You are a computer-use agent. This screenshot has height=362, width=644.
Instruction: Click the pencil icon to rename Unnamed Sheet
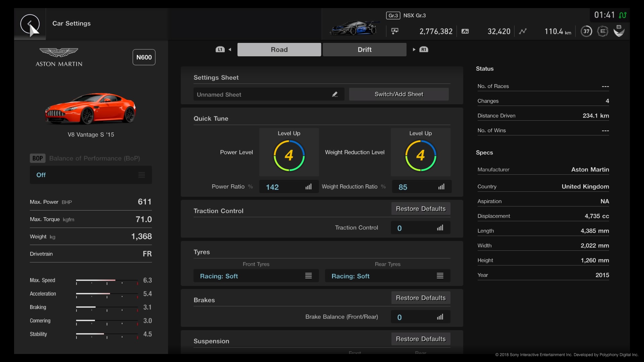click(x=335, y=94)
